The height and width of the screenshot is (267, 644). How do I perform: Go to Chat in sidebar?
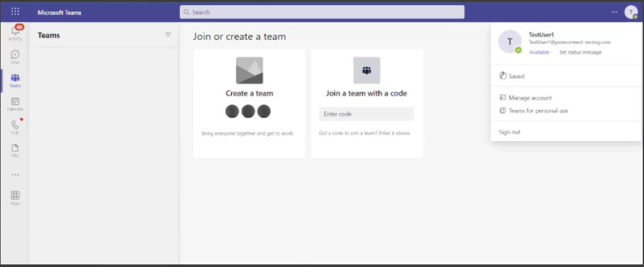click(x=15, y=57)
